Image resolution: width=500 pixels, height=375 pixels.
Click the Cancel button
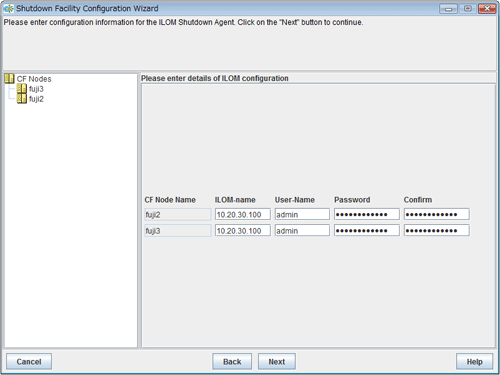[x=29, y=361]
